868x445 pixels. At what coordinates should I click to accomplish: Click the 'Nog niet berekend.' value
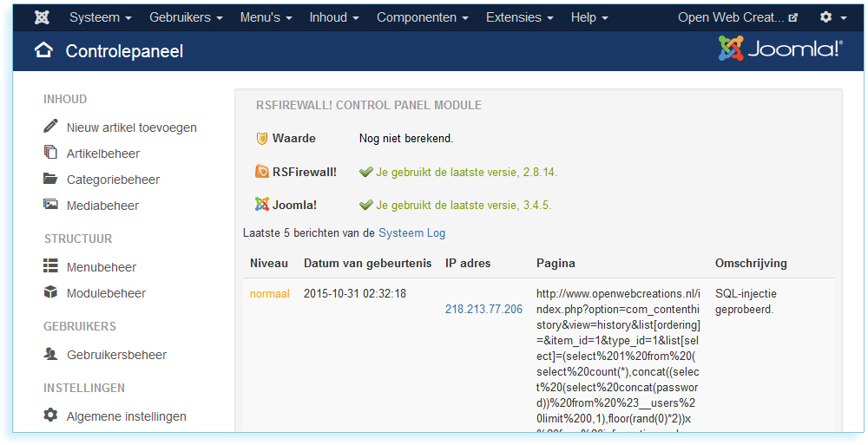click(x=406, y=139)
